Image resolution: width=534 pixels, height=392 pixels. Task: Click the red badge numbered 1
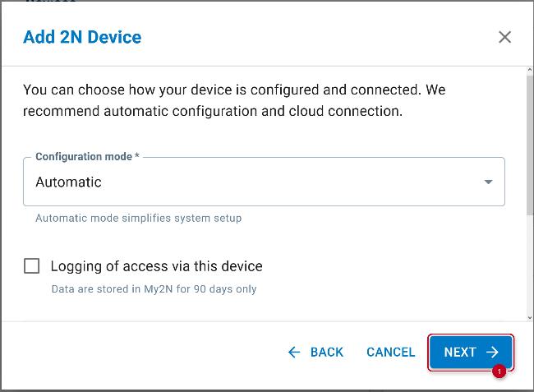[x=498, y=372]
